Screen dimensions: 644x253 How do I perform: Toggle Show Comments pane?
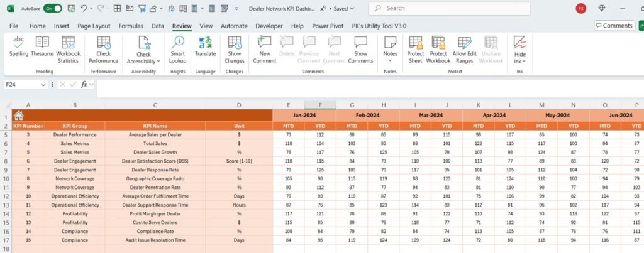click(360, 48)
